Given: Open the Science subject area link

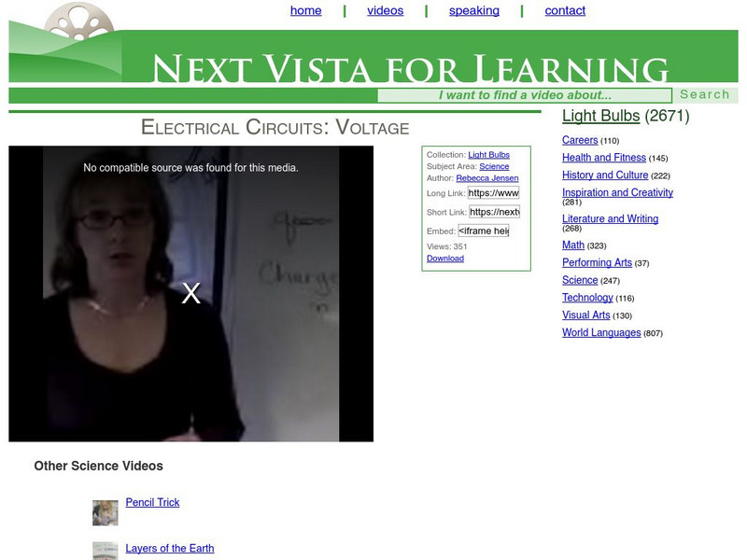Looking at the screenshot, I should [x=494, y=166].
